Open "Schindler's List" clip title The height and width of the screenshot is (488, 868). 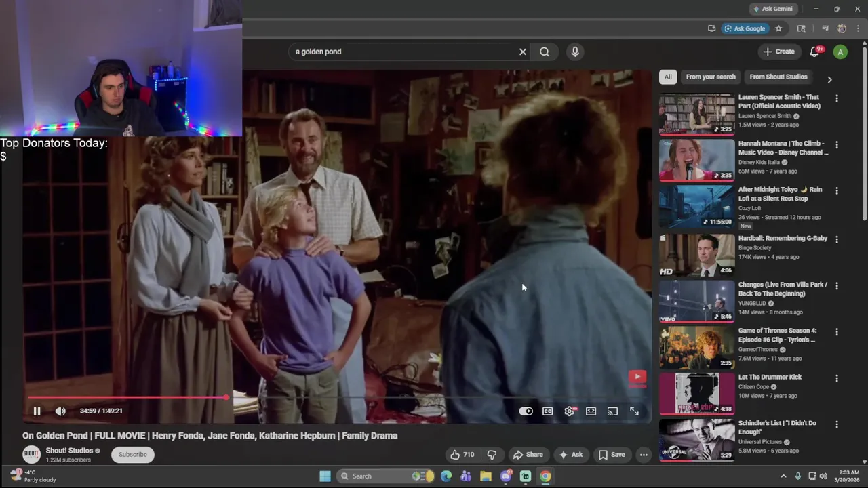pyautogui.click(x=777, y=428)
